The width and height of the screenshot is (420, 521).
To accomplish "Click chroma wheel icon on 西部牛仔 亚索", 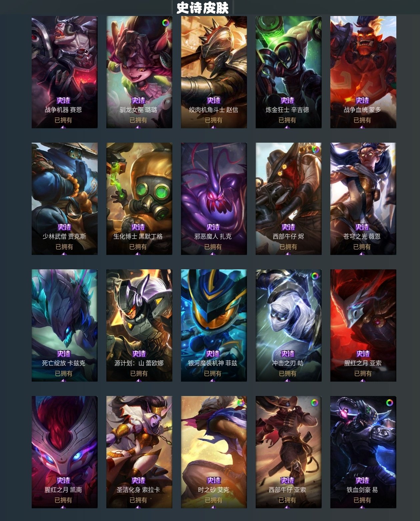I will pyautogui.click(x=315, y=403).
